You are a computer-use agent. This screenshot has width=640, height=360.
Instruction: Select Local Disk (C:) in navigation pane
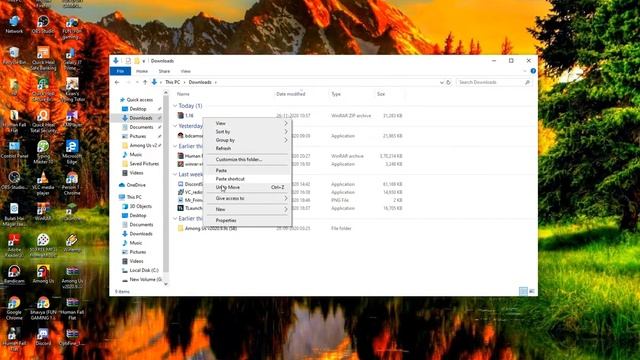(144, 271)
